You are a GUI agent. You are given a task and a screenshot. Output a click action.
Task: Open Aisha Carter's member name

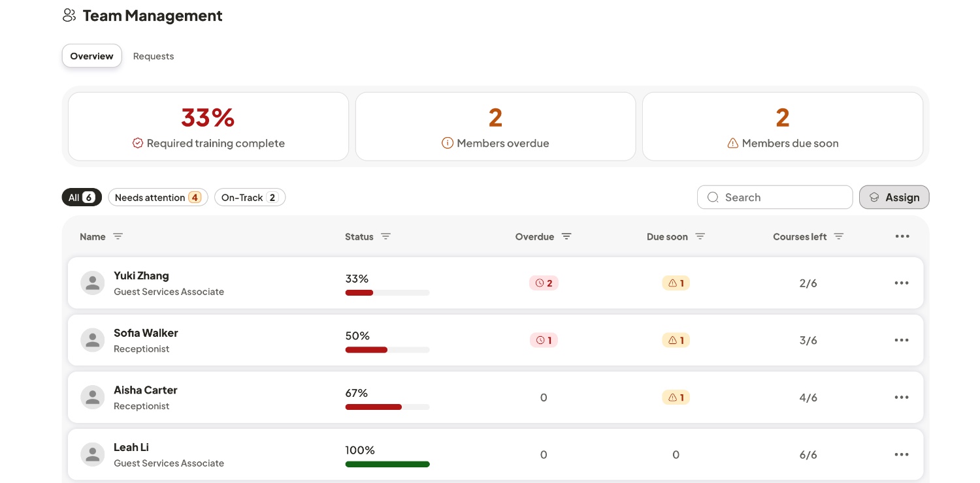146,390
